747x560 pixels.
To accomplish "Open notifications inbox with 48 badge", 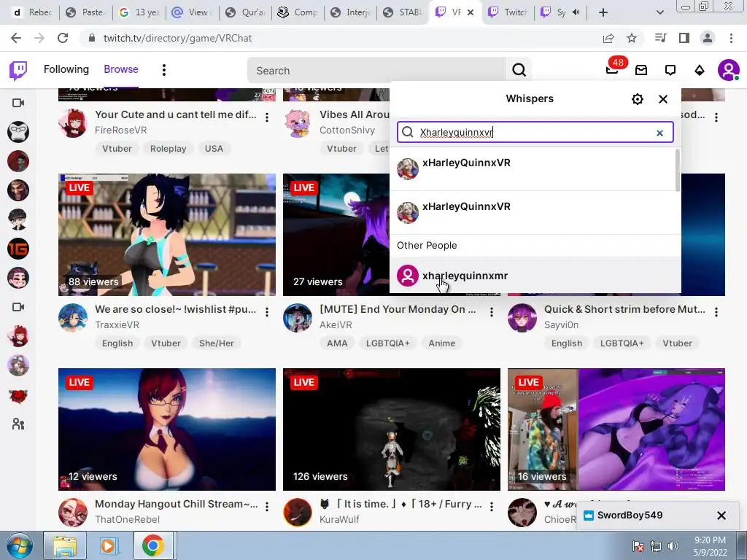I will pos(613,69).
